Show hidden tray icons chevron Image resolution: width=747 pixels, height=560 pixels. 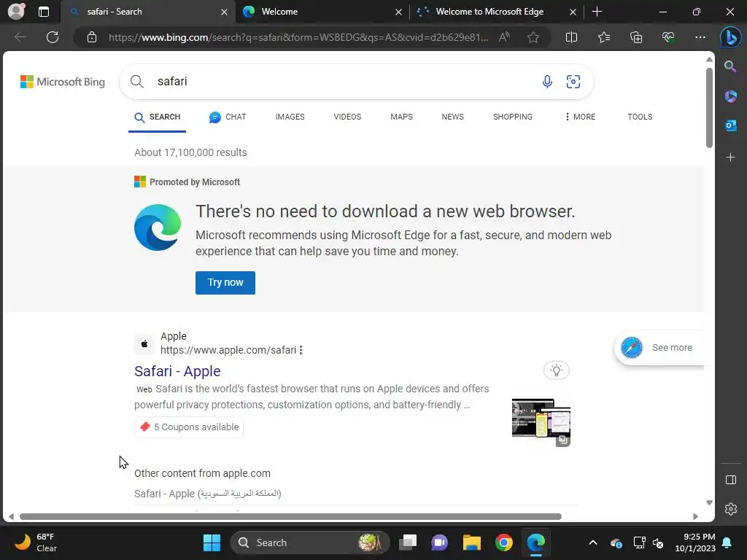592,542
